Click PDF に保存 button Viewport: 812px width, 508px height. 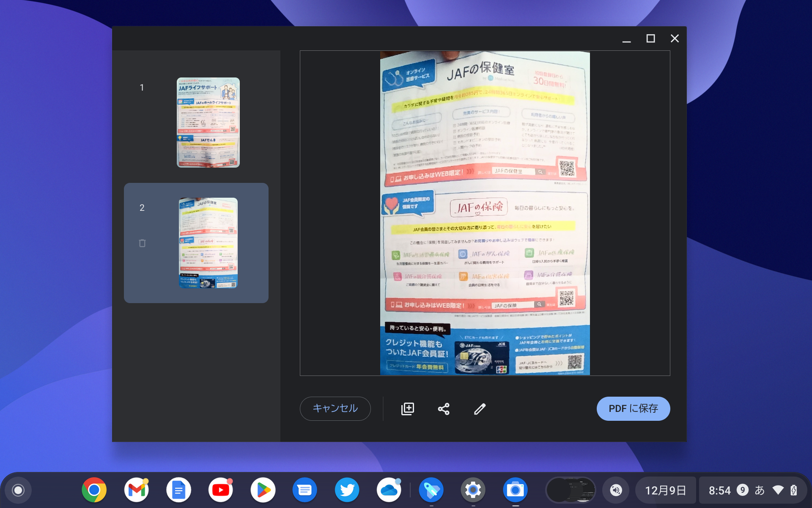(x=633, y=409)
